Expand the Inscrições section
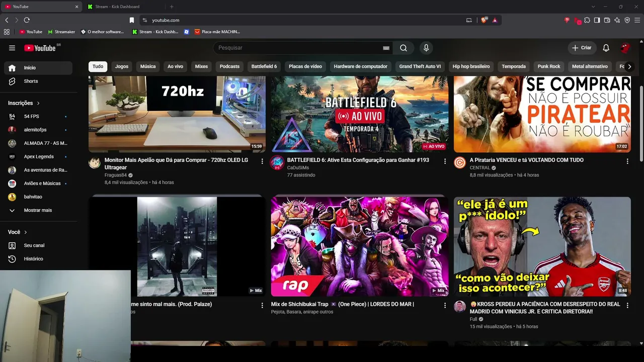Viewport: 644px width, 362px height. (24, 103)
